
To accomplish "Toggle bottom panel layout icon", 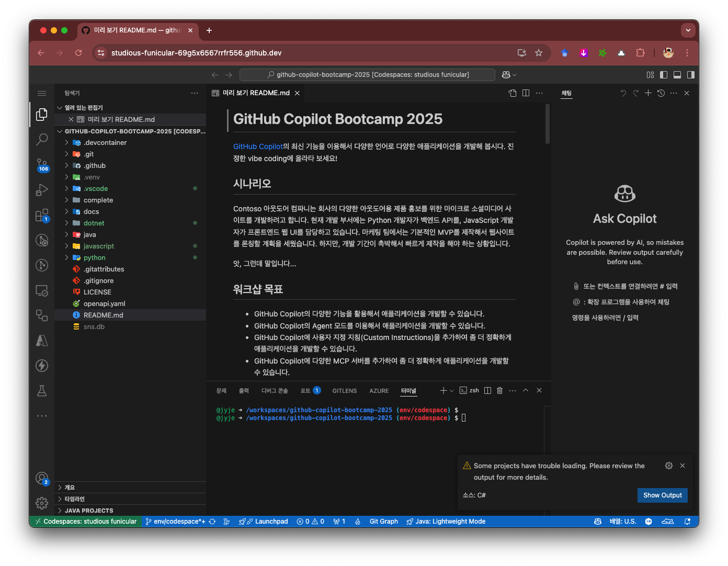I will 677,75.
